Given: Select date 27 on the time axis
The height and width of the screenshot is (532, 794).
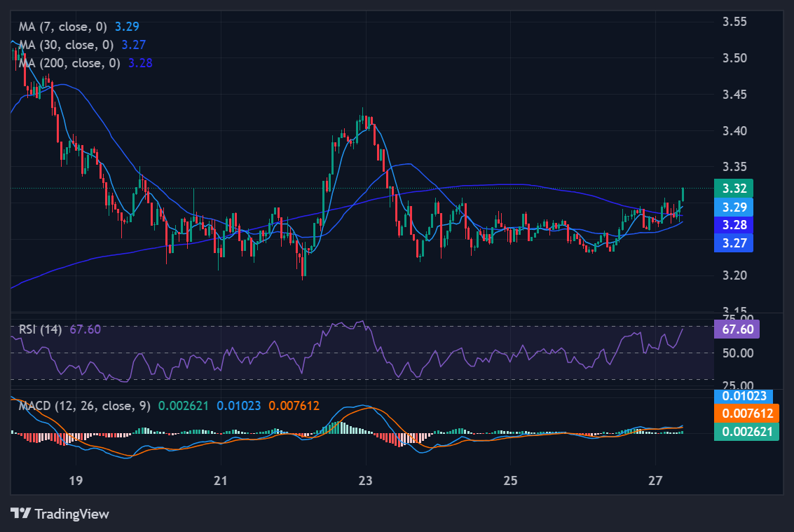Looking at the screenshot, I should (x=655, y=481).
